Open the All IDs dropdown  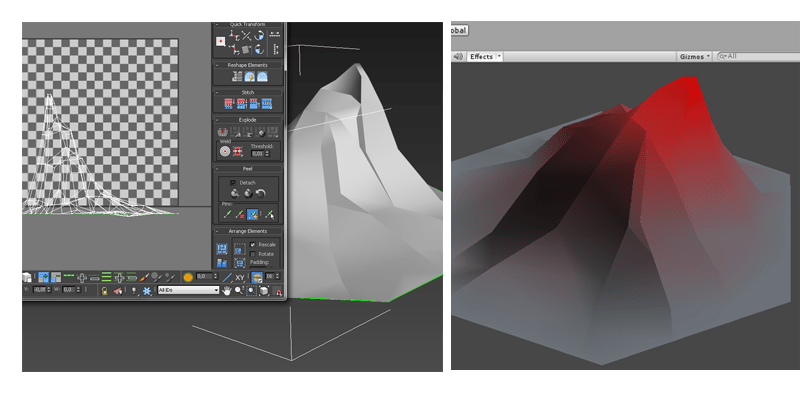(188, 290)
